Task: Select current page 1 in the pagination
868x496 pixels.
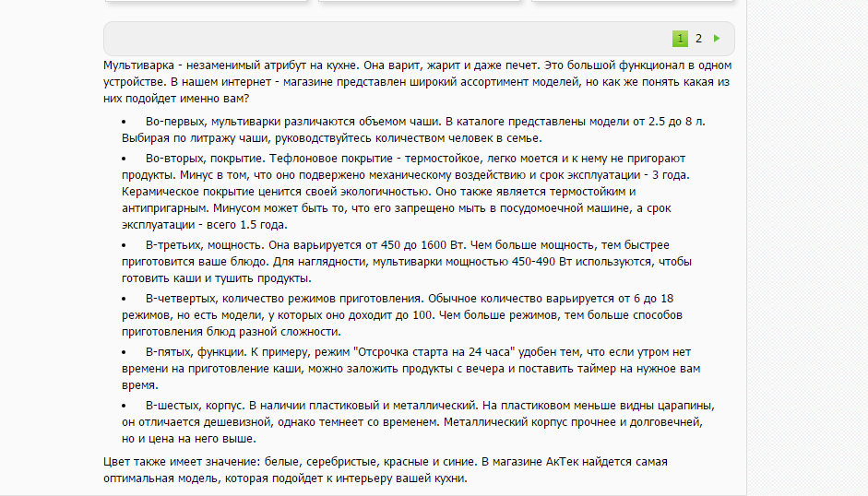Action: pos(681,39)
